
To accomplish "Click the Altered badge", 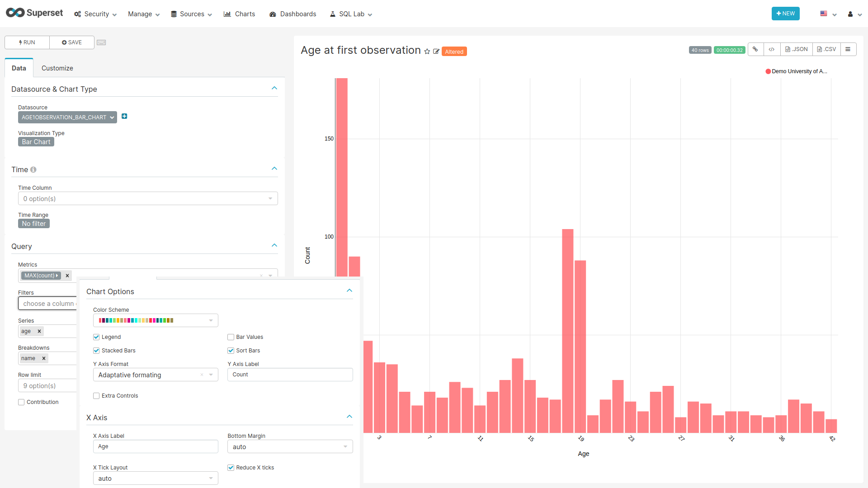I will click(454, 52).
